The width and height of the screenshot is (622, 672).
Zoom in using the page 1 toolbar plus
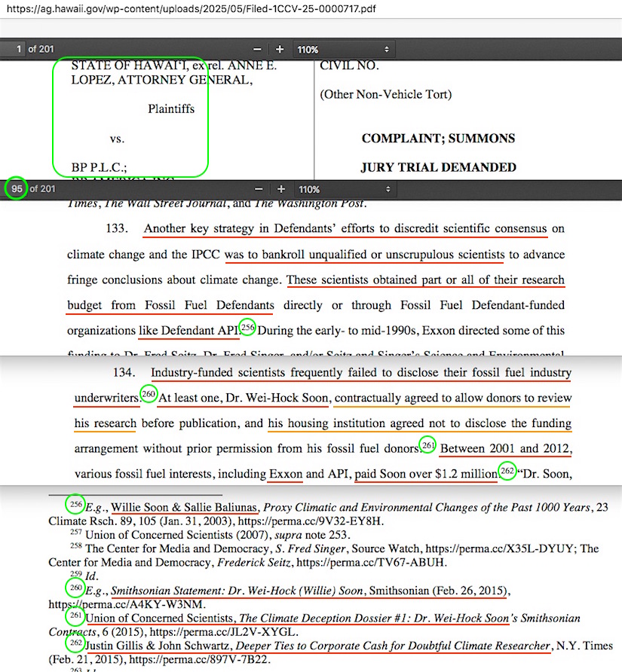pyautogui.click(x=280, y=49)
